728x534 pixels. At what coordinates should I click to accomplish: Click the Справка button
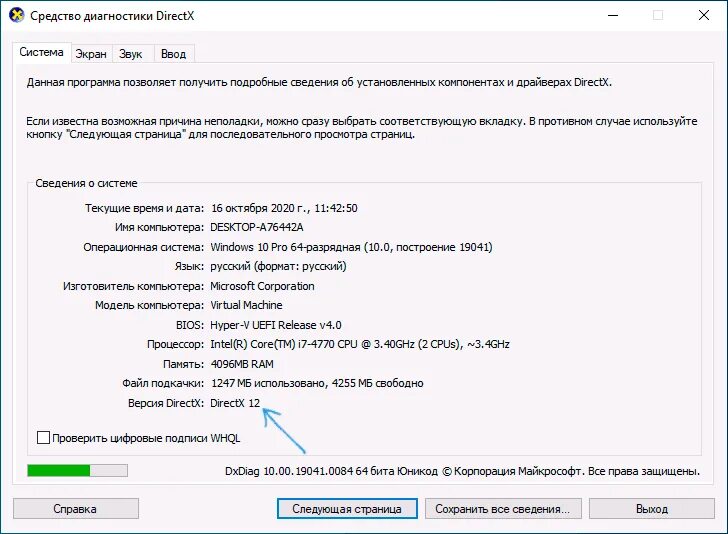(x=76, y=508)
